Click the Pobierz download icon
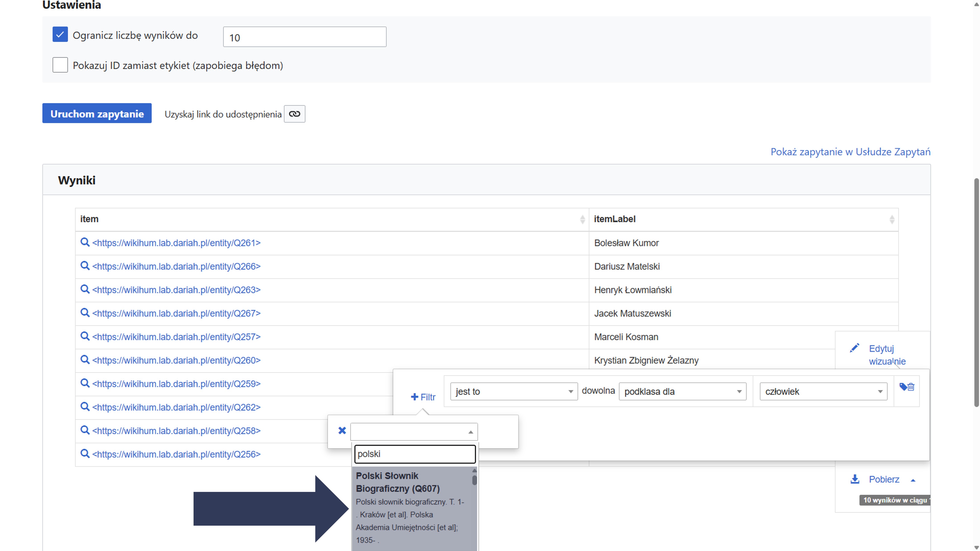 tap(855, 479)
